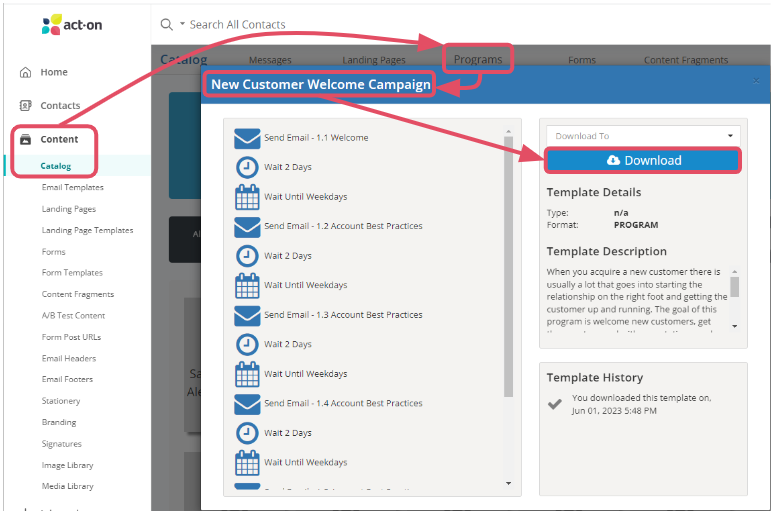Open Landing Page Templates in sidebar
The image size is (774, 513).
tap(87, 230)
